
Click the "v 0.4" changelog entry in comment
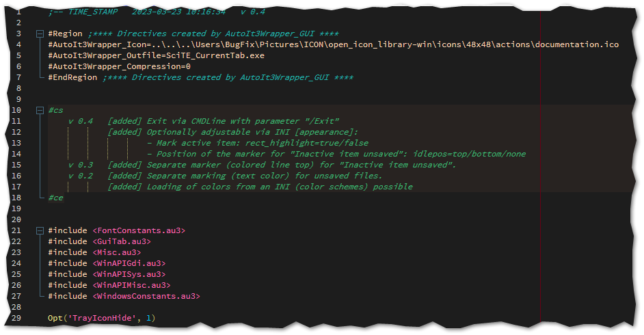point(80,121)
